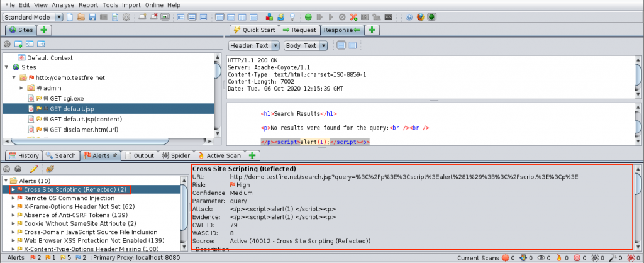Open the History tab
The image size is (644, 263).
[23, 156]
